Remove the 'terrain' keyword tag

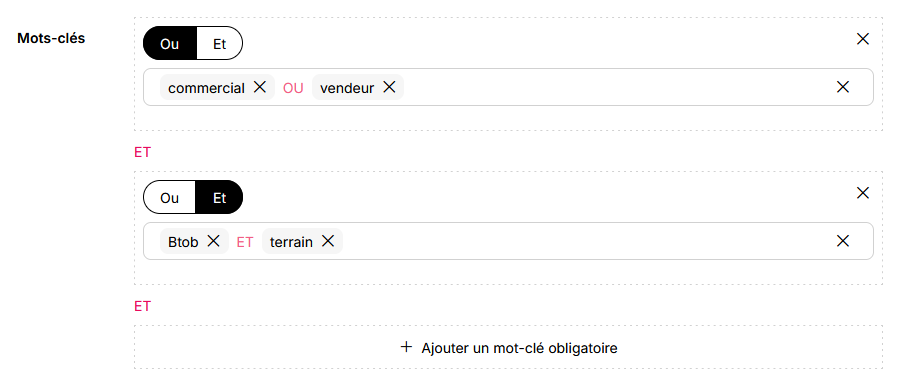[327, 241]
